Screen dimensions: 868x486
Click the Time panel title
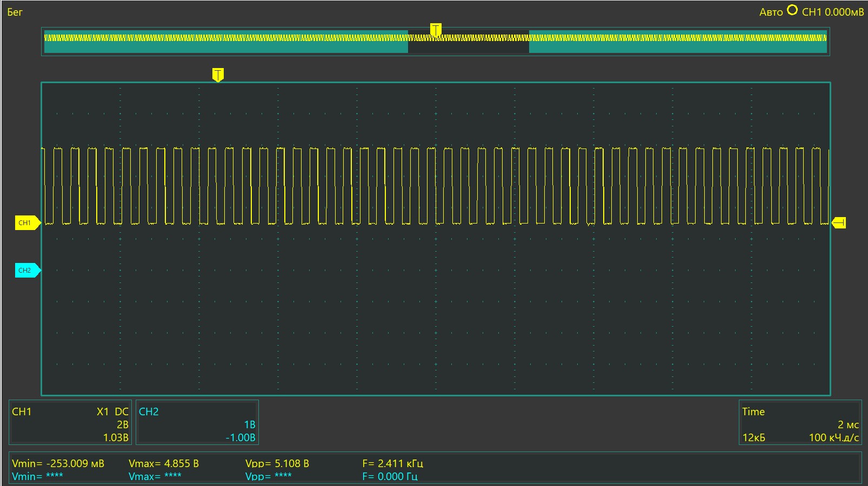[753, 411]
